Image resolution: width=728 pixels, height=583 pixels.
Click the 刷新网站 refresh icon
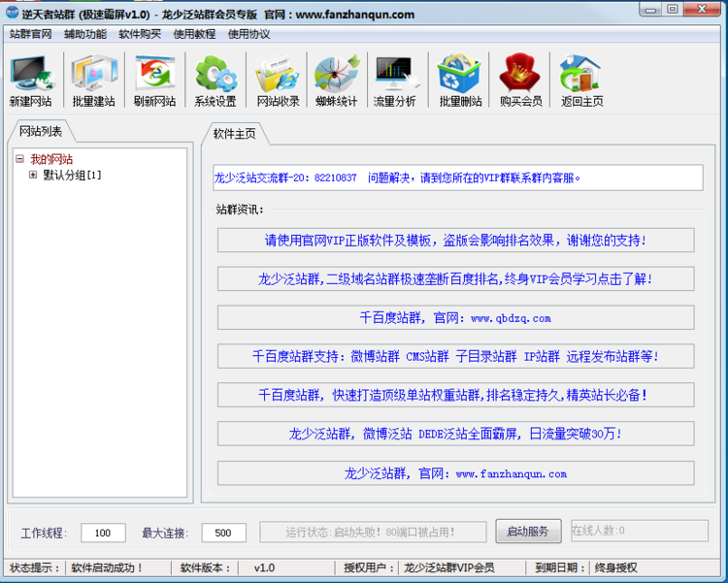tap(154, 81)
